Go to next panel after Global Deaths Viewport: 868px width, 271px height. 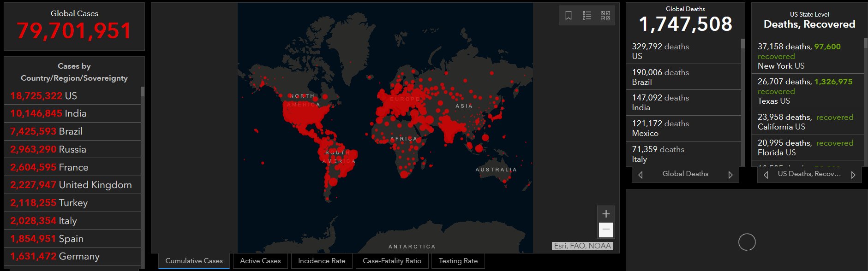pos(730,175)
